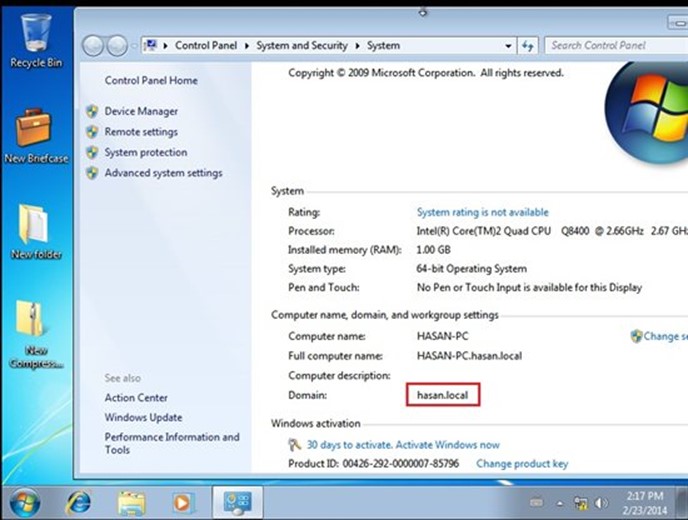This screenshot has width=688, height=520.
Task: Select the New folder desktop icon
Action: tap(36, 232)
